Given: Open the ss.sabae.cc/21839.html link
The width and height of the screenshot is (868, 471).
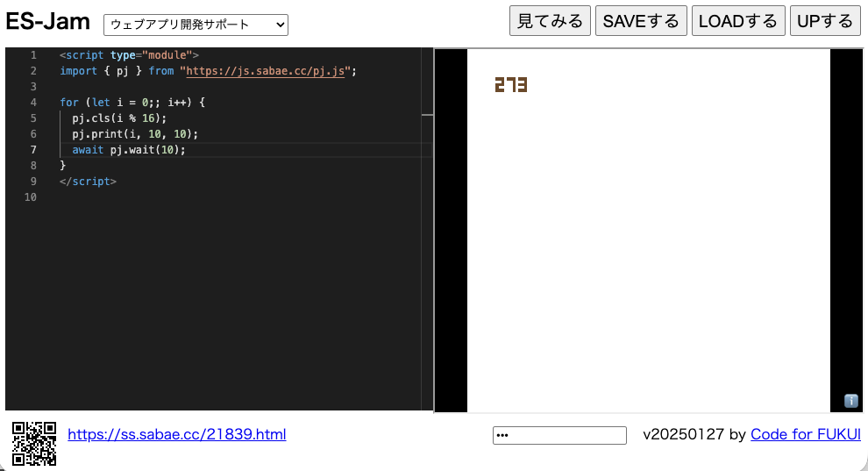Looking at the screenshot, I should tap(176, 434).
